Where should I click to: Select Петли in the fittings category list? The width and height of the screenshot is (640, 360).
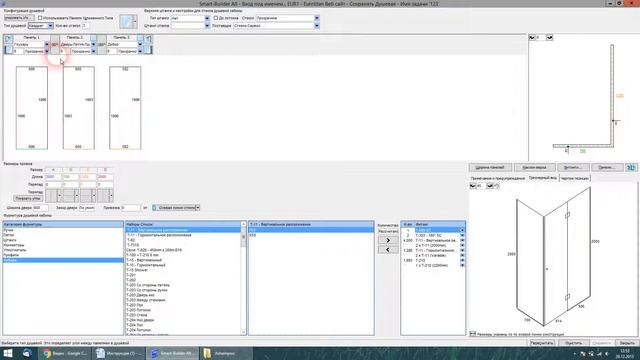pyautogui.click(x=63, y=235)
